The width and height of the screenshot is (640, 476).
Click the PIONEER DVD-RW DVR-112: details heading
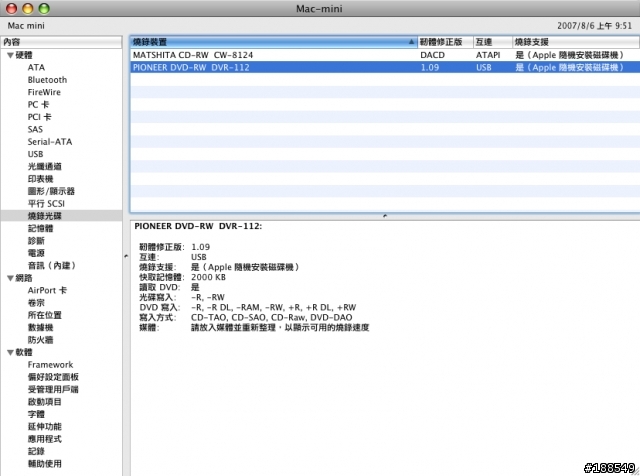198,226
